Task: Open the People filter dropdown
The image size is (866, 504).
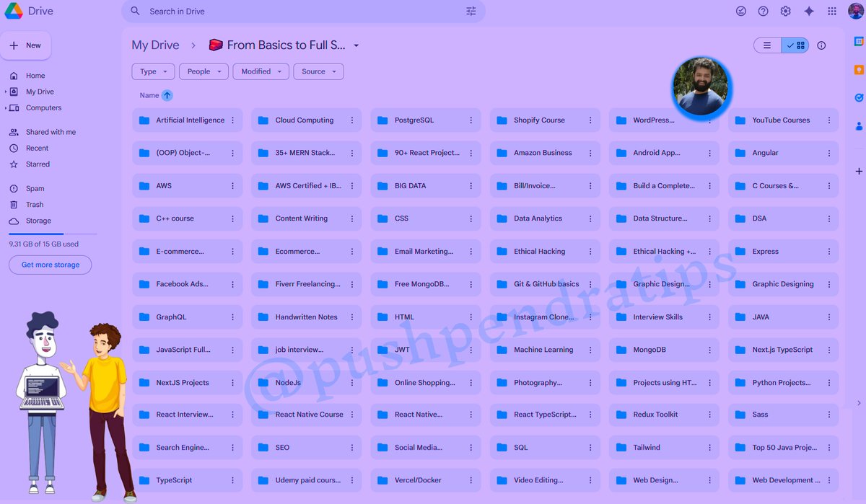Action: coord(204,71)
